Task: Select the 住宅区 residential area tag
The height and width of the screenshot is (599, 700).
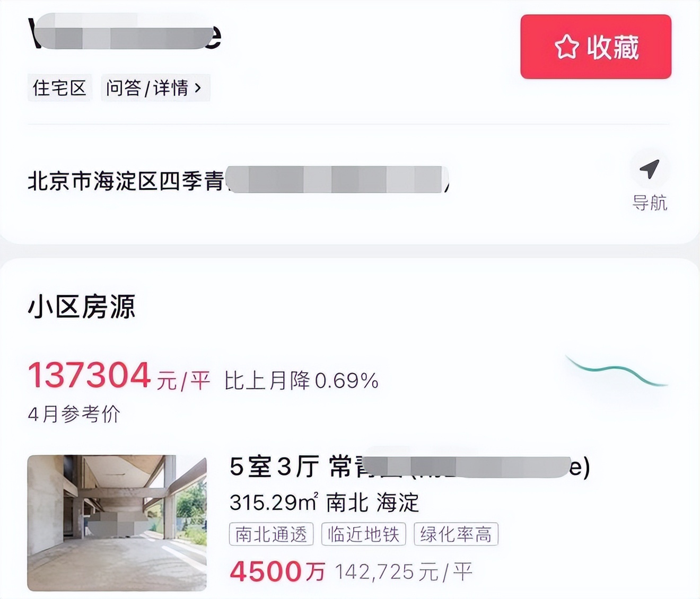Action: (x=59, y=88)
